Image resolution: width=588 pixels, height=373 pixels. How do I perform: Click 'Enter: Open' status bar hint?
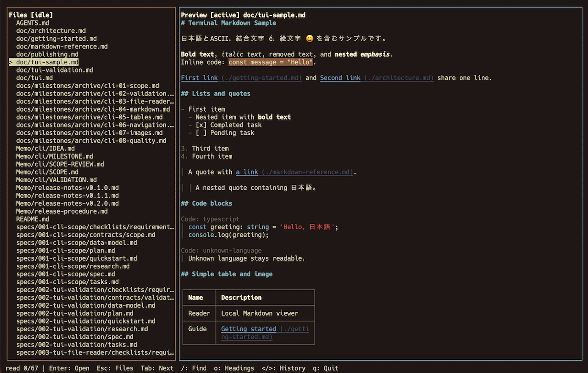pyautogui.click(x=69, y=368)
